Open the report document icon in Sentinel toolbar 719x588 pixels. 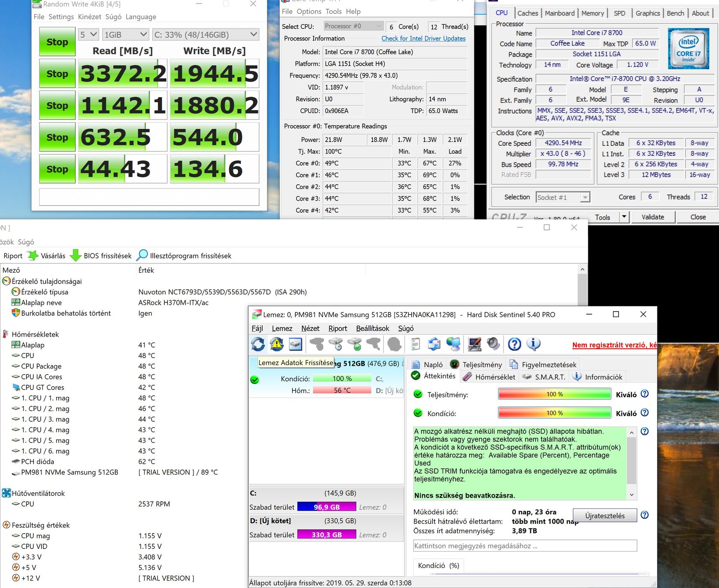click(x=415, y=344)
